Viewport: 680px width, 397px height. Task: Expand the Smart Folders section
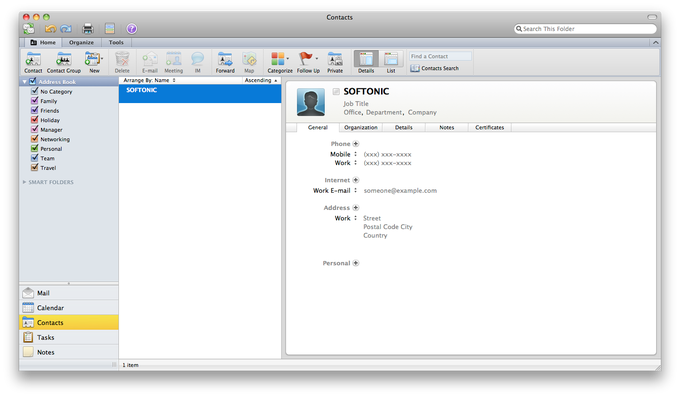tap(24, 182)
